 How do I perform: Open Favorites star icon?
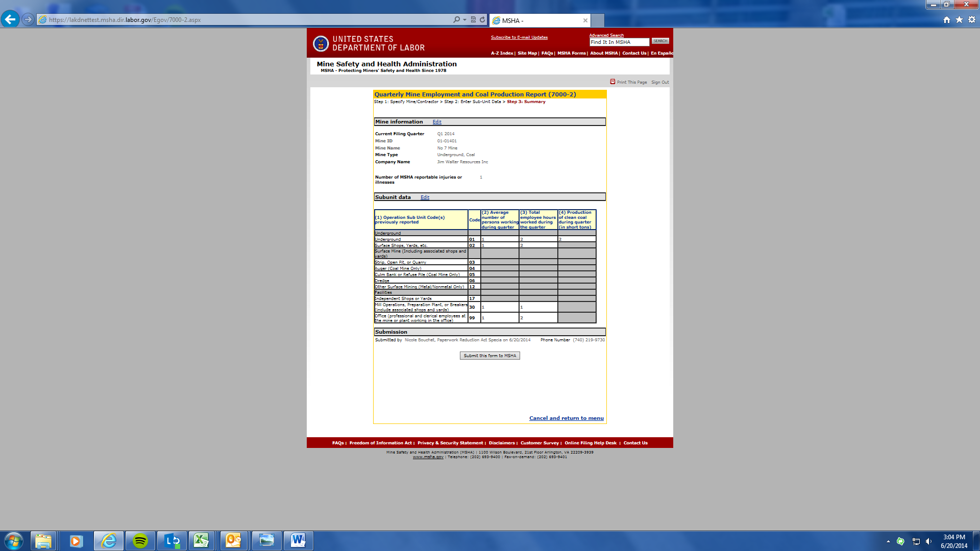pos(959,19)
